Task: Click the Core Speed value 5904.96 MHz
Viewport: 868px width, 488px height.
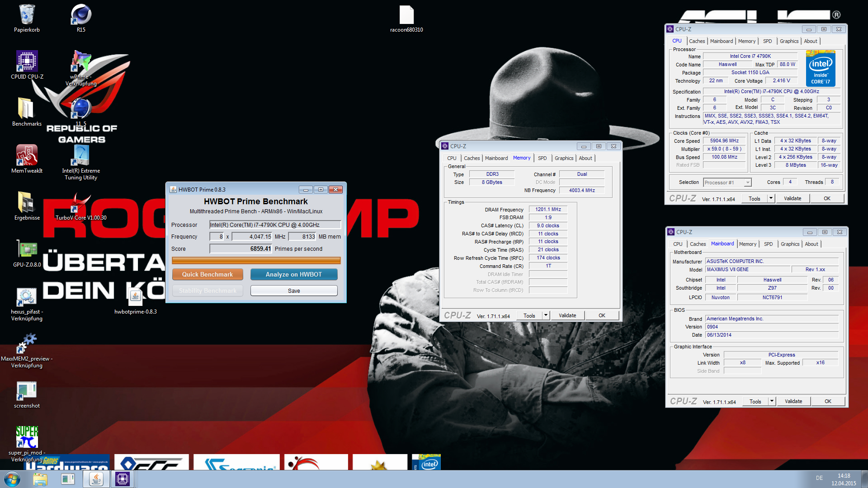Action: tap(724, 141)
